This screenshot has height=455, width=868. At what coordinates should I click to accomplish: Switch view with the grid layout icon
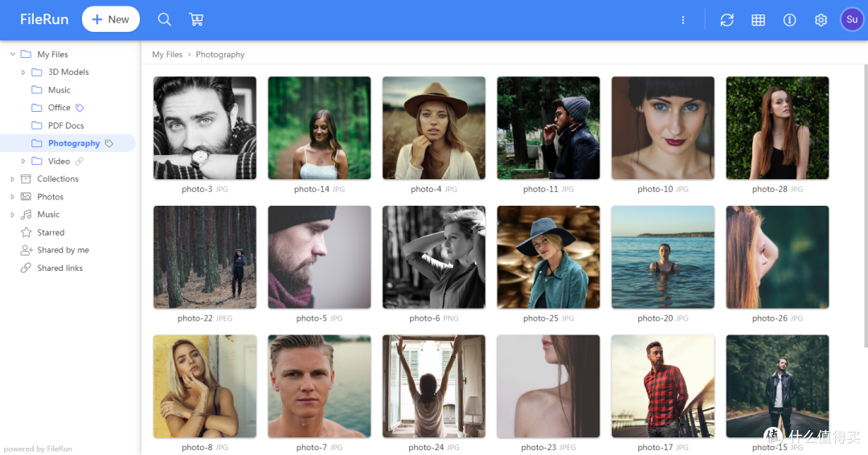click(759, 20)
